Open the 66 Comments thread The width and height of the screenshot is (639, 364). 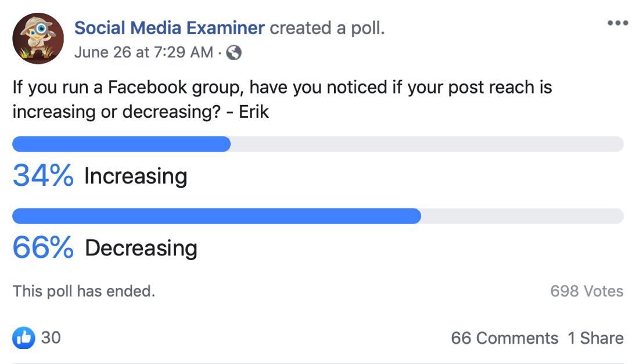[x=504, y=338]
